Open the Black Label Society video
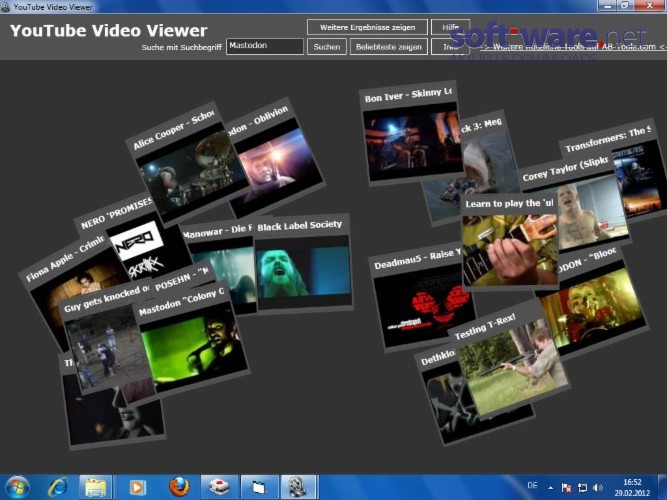This screenshot has width=667, height=500. 303,262
